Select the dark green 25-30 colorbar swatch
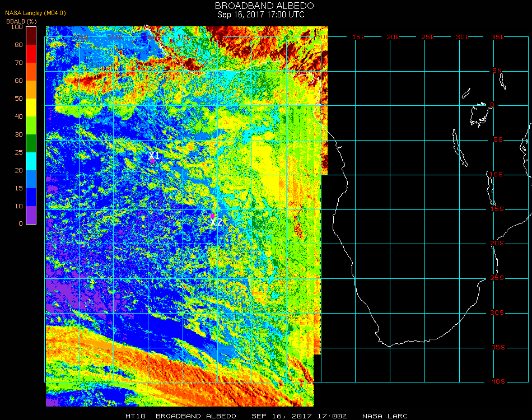 tap(31, 143)
